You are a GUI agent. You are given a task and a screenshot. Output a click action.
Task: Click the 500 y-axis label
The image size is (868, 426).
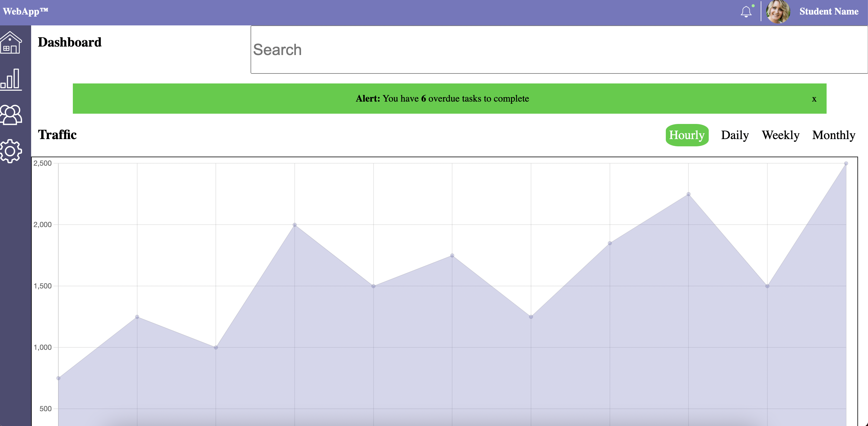(46, 408)
